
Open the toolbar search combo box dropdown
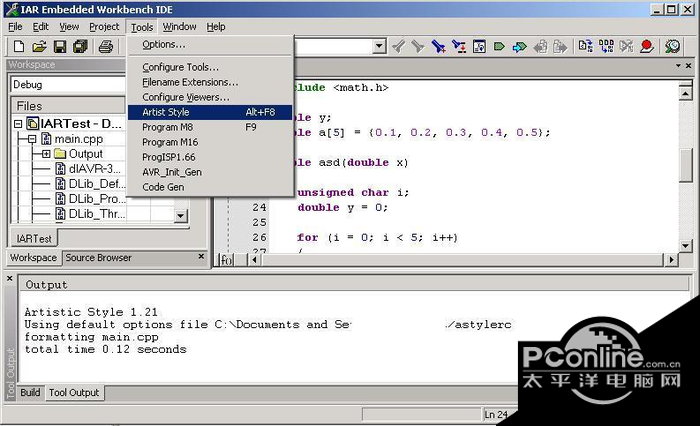point(379,46)
